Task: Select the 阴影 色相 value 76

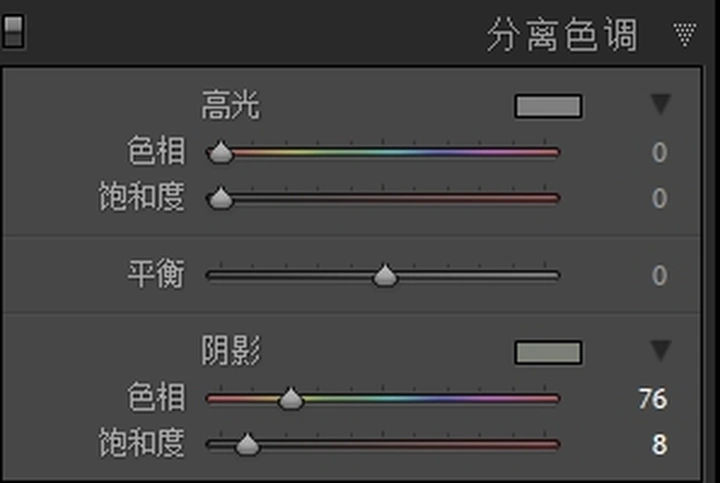Action: pyautogui.click(x=652, y=399)
